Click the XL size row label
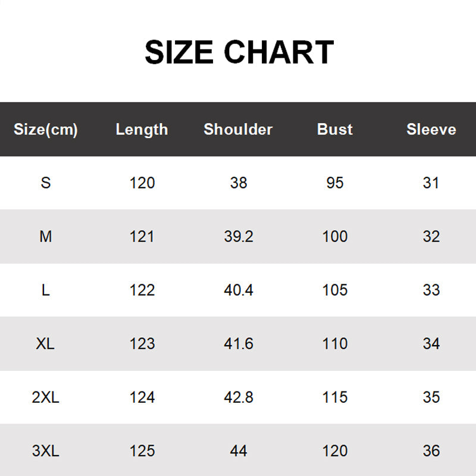This screenshot has height=476, width=476. point(46,343)
